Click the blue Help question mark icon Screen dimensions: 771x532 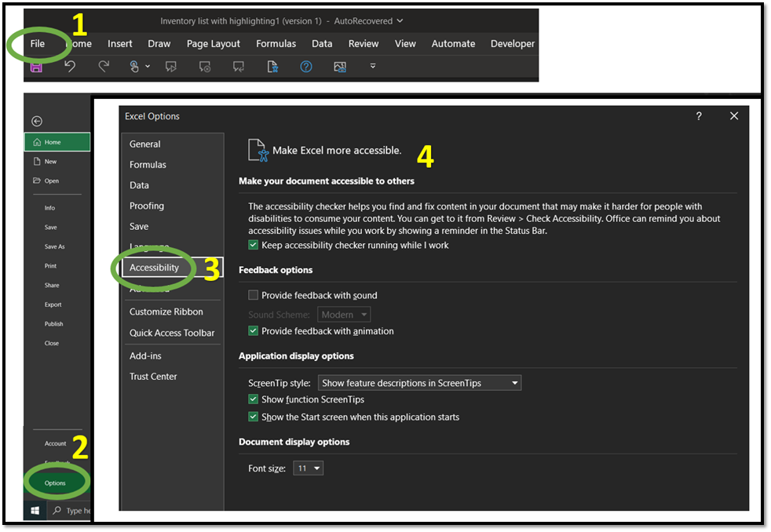pyautogui.click(x=306, y=67)
